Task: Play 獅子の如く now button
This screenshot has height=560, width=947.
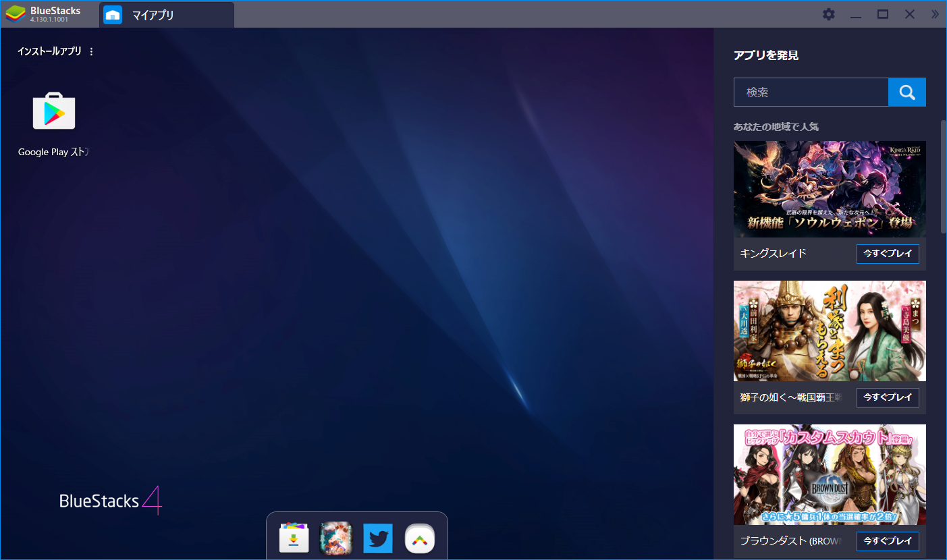Action: click(x=888, y=397)
